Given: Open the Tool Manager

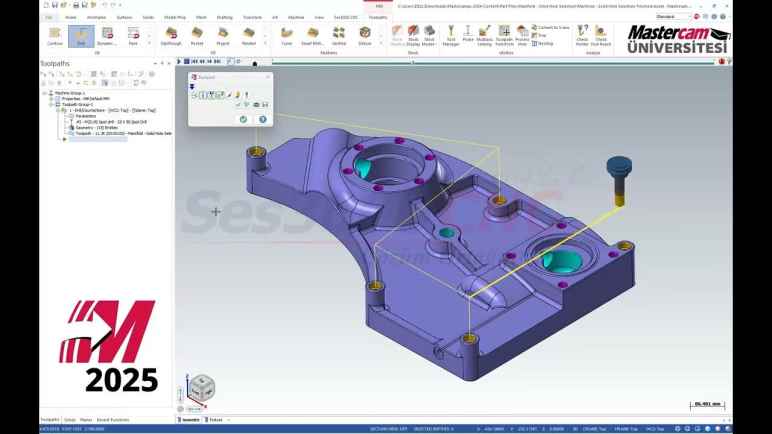Looking at the screenshot, I should click(x=449, y=36).
